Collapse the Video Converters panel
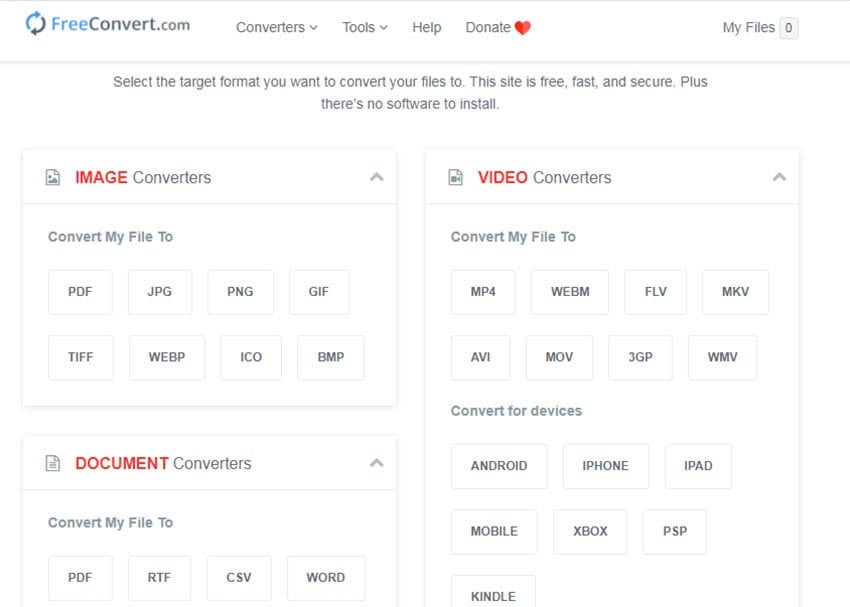 779,177
